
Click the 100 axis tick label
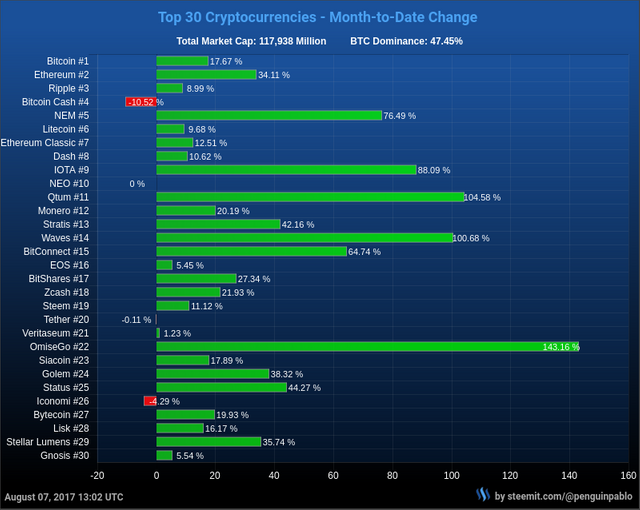(x=451, y=476)
